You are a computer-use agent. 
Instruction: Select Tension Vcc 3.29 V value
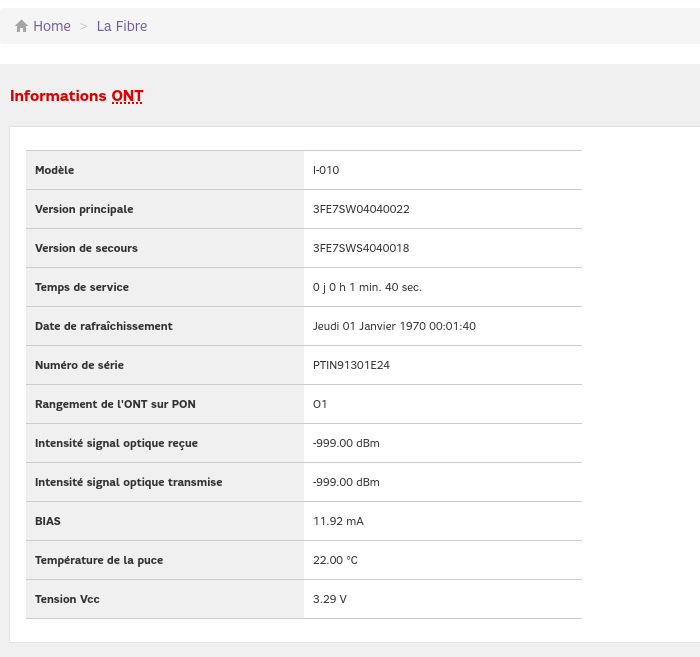pyautogui.click(x=330, y=599)
